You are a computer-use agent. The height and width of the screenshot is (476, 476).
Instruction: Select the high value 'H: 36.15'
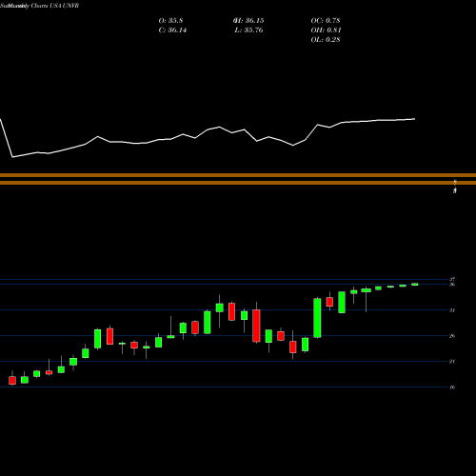pos(248,21)
